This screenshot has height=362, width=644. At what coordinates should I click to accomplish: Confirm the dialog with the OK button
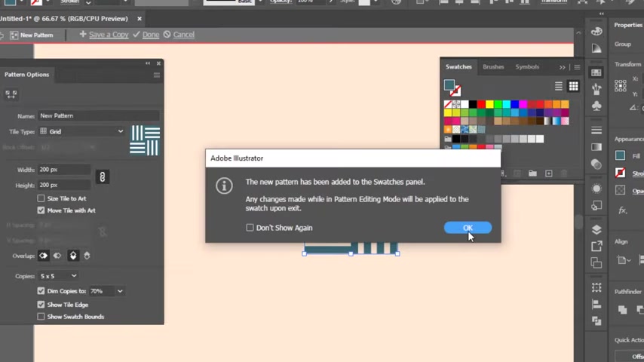468,228
